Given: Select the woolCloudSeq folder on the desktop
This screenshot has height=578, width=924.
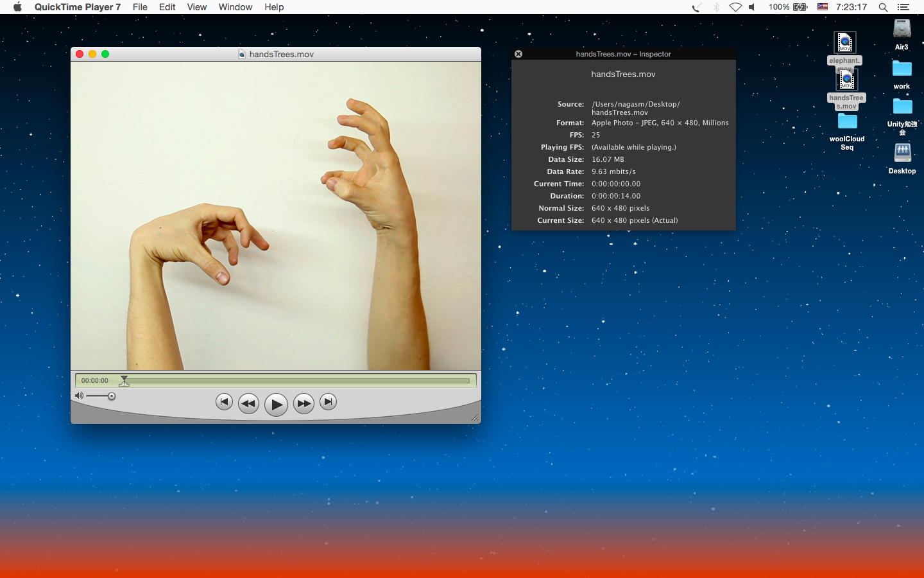Looking at the screenshot, I should point(847,121).
